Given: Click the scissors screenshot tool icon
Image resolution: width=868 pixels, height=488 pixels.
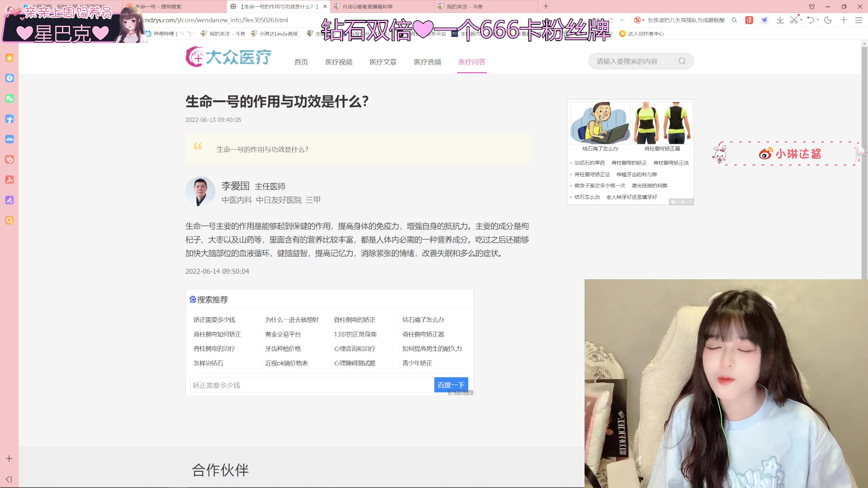Looking at the screenshot, I should [794, 20].
